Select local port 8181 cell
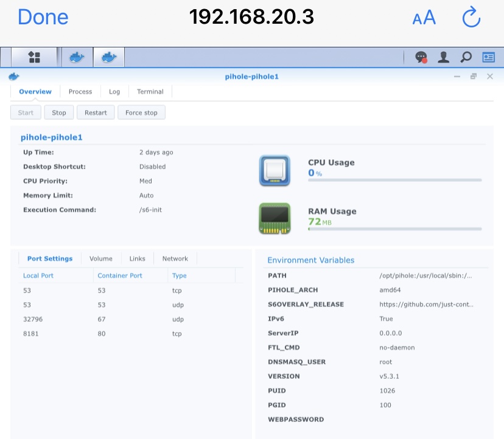This screenshot has width=504, height=439. click(x=31, y=334)
